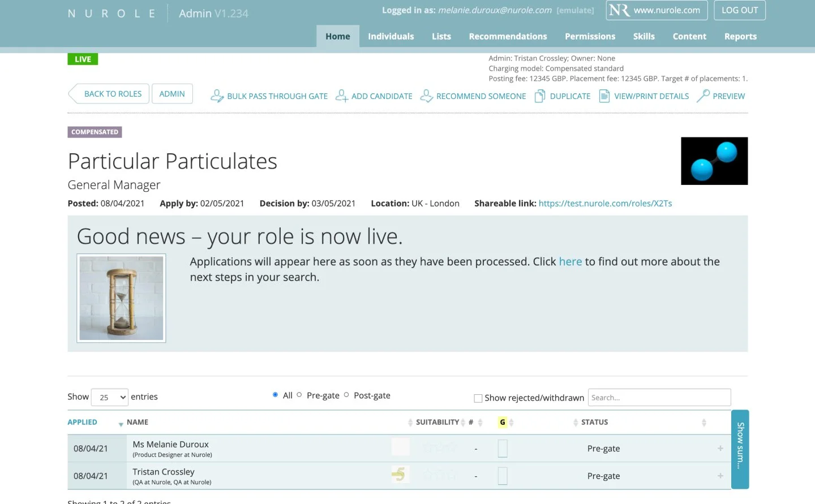The image size is (815, 504).
Task: Open the Permissions tab
Action: 590,36
